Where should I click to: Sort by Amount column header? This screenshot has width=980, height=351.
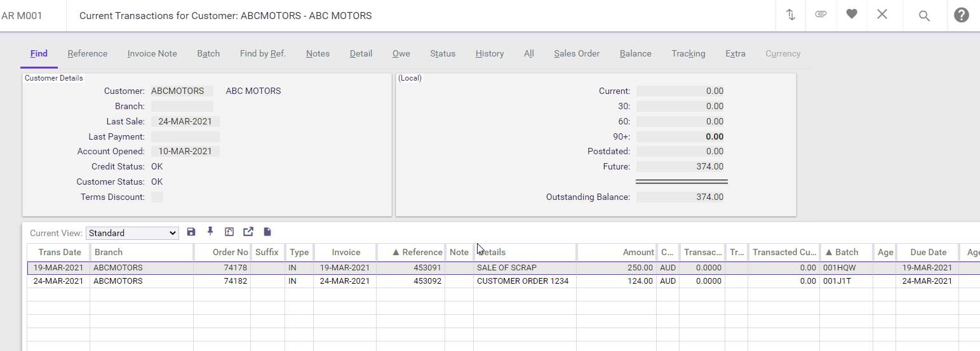tap(617, 252)
